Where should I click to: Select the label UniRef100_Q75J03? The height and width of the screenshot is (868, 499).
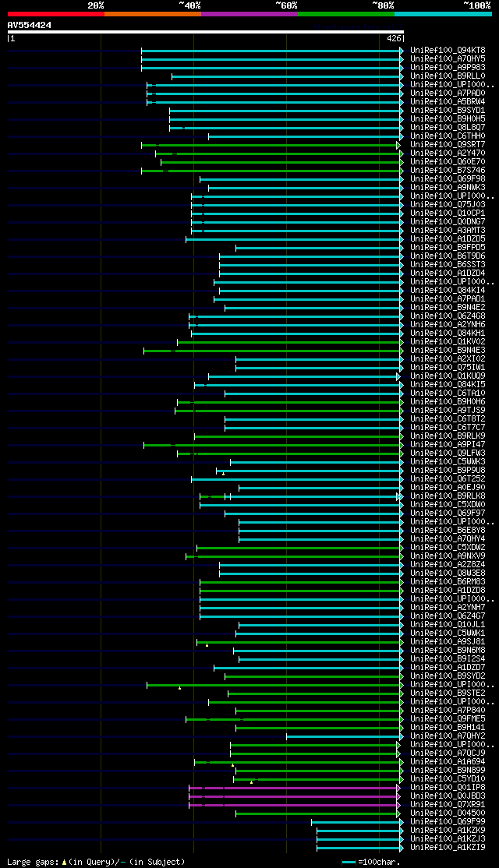coord(448,205)
